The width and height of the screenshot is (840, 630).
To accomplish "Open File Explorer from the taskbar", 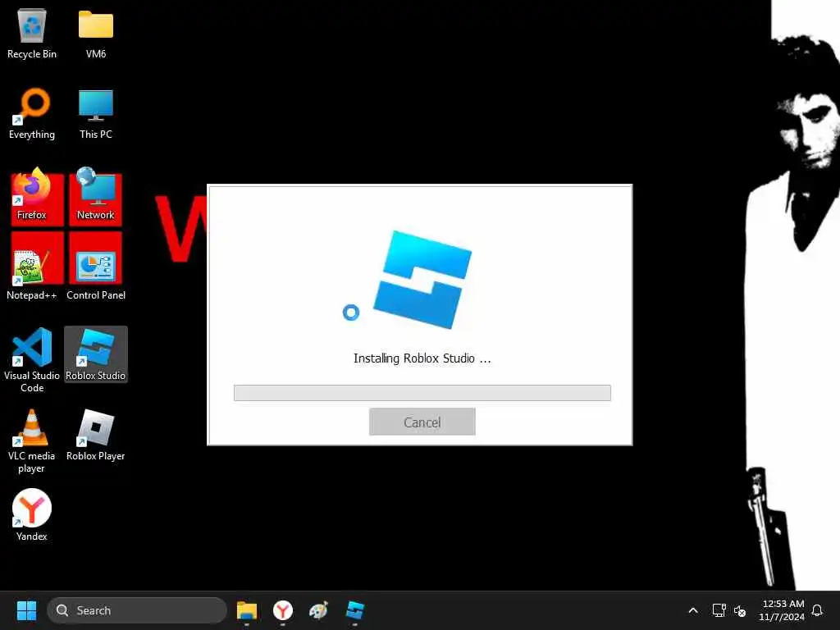I will click(247, 610).
